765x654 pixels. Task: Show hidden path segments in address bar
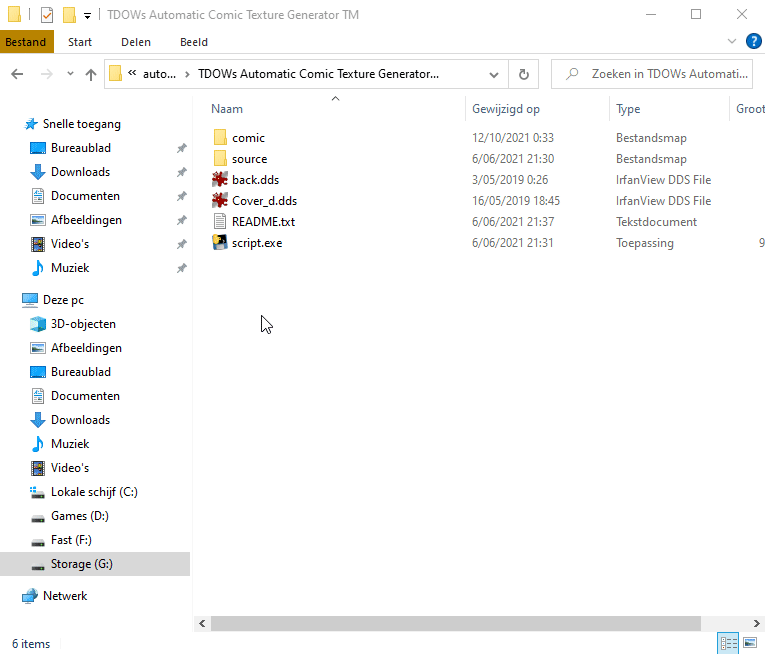pyautogui.click(x=132, y=73)
